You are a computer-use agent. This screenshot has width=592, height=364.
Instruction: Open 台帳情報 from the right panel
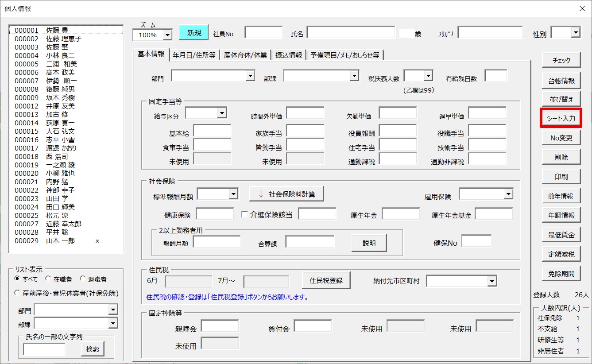pyautogui.click(x=561, y=81)
